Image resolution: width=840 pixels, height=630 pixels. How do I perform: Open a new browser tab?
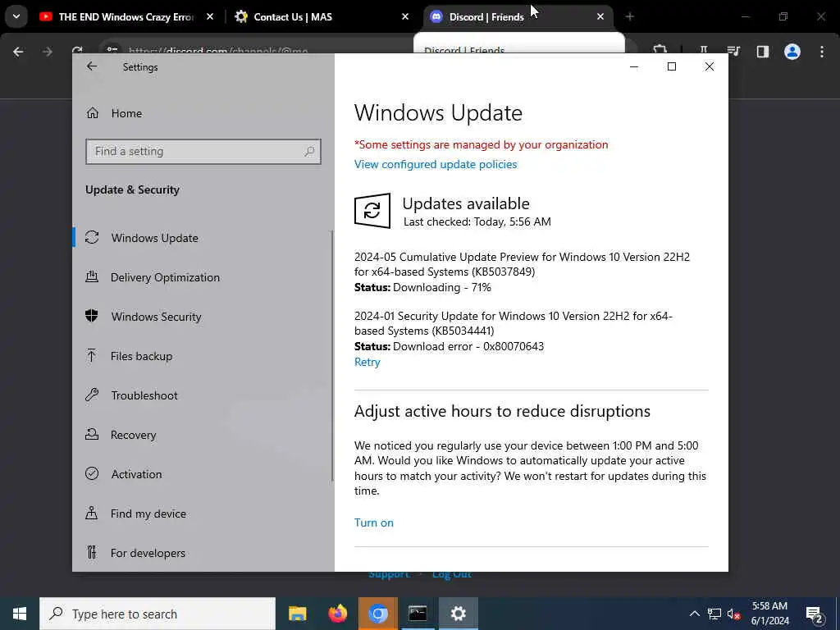point(629,17)
